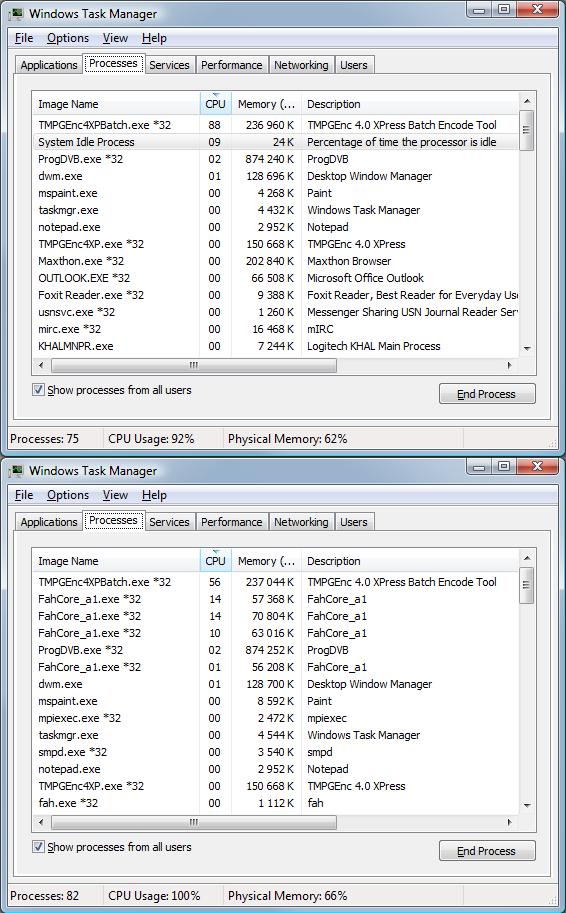Click horizontal scrollbar thumb in top window
The height and width of the screenshot is (913, 566).
(x=193, y=365)
